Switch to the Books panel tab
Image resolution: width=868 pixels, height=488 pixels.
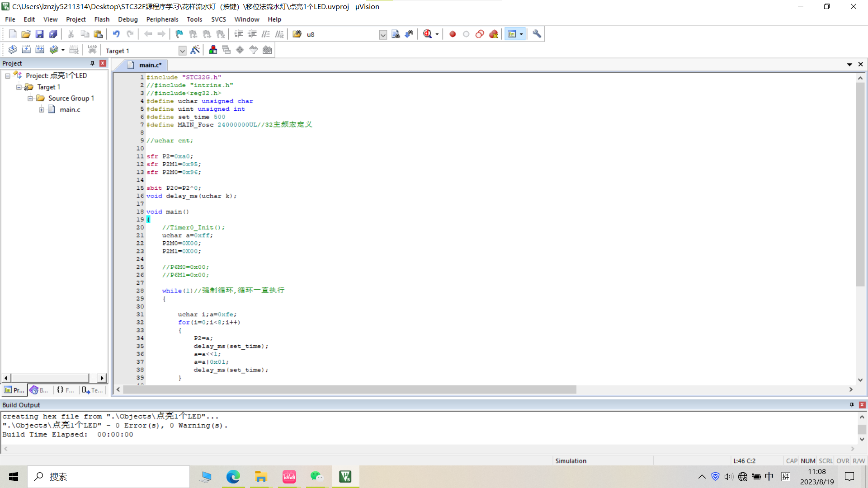click(x=39, y=390)
